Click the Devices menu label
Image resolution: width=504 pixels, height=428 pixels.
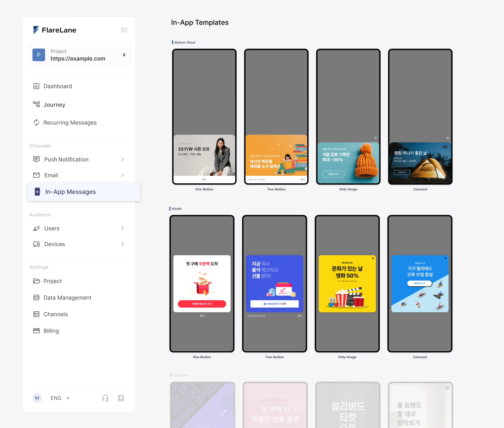[x=55, y=244]
